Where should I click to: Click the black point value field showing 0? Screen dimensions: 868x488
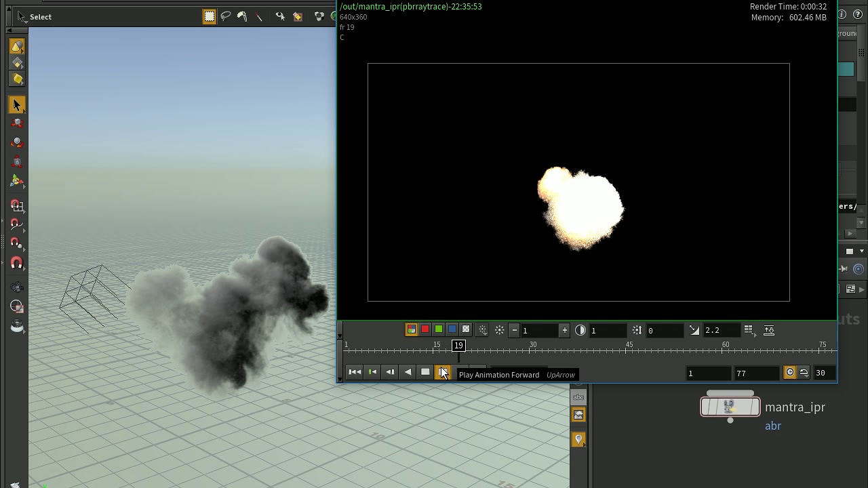click(x=665, y=331)
